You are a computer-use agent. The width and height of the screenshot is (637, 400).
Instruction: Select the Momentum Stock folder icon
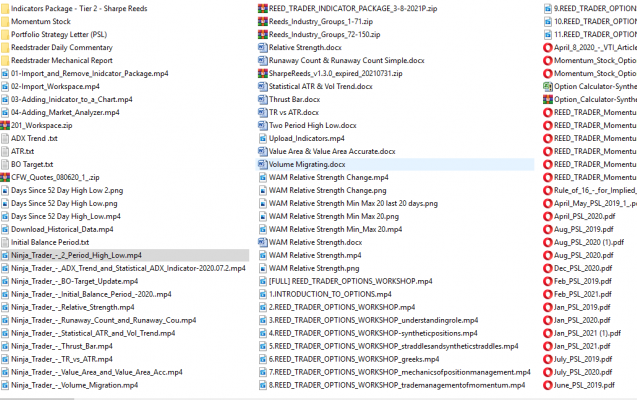point(5,22)
